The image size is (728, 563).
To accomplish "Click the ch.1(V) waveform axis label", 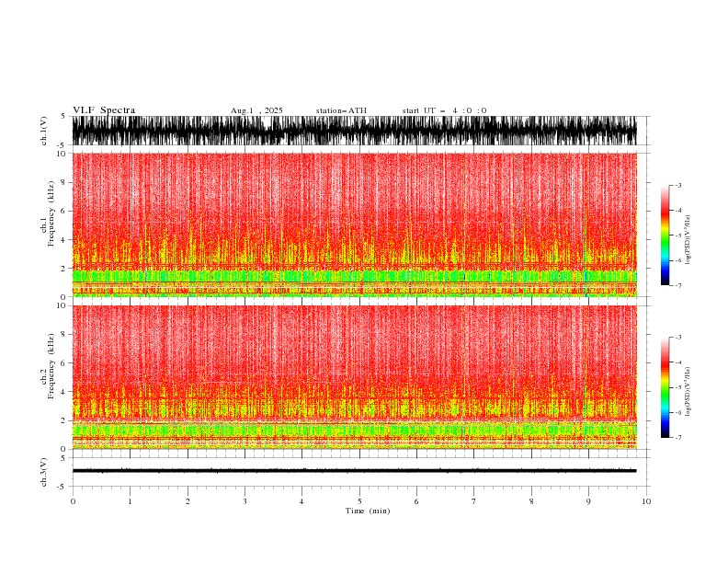I will (44, 131).
